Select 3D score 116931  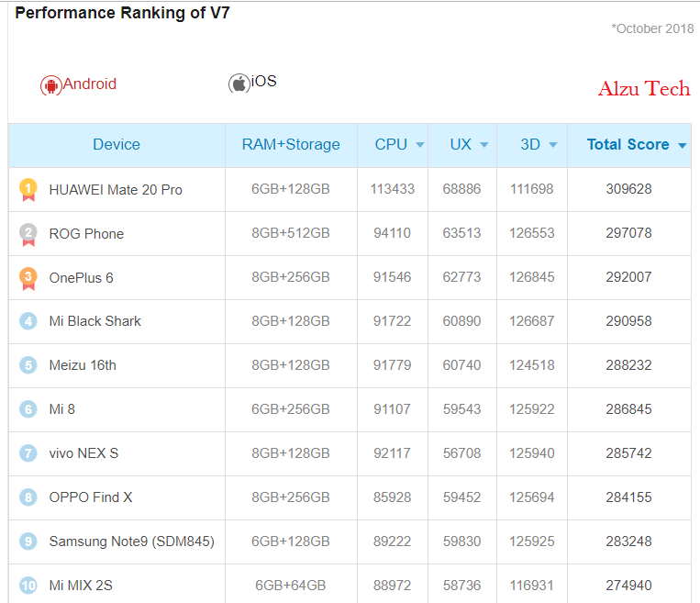coord(532,586)
